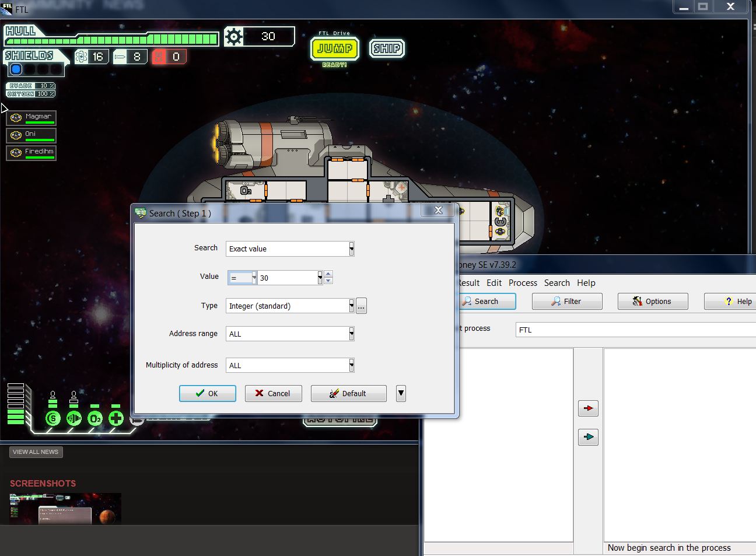Click status text 'Now begin search in the process'
756x556 pixels.
[669, 548]
